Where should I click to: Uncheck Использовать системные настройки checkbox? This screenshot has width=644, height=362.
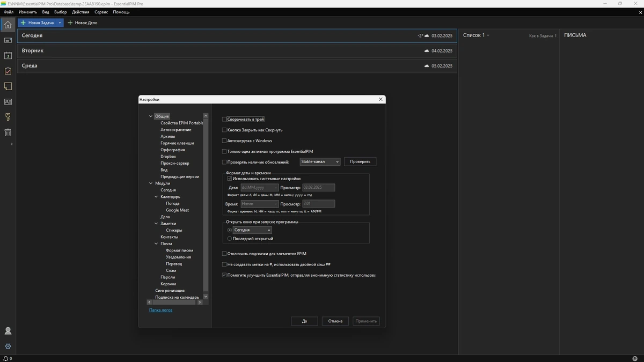point(230,179)
